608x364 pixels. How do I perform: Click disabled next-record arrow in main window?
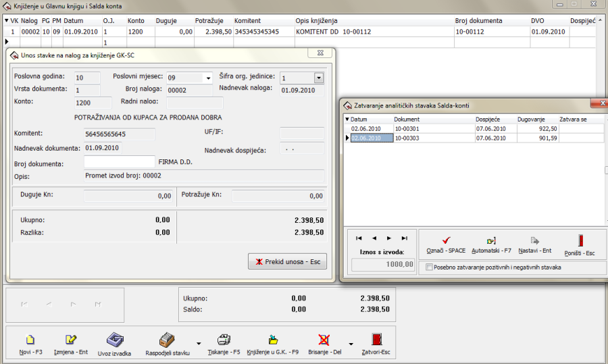point(73,305)
